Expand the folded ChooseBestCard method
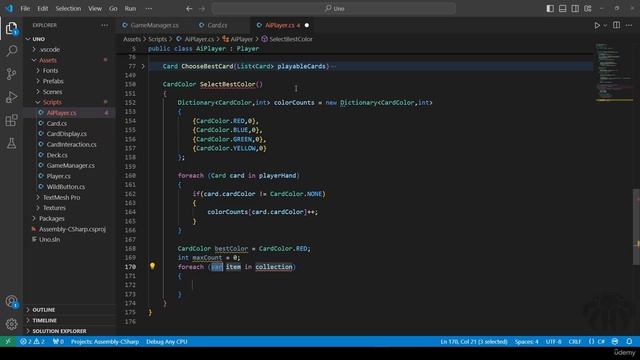The height and width of the screenshot is (360, 640). 143,66
